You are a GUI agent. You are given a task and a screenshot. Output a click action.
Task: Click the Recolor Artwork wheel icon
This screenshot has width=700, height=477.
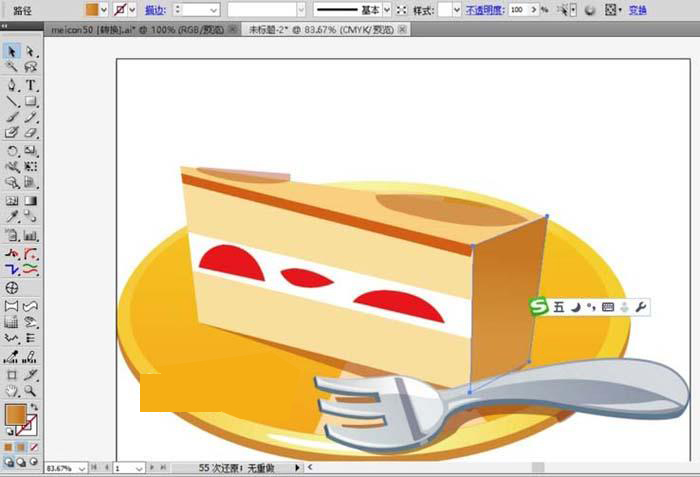pos(590,10)
